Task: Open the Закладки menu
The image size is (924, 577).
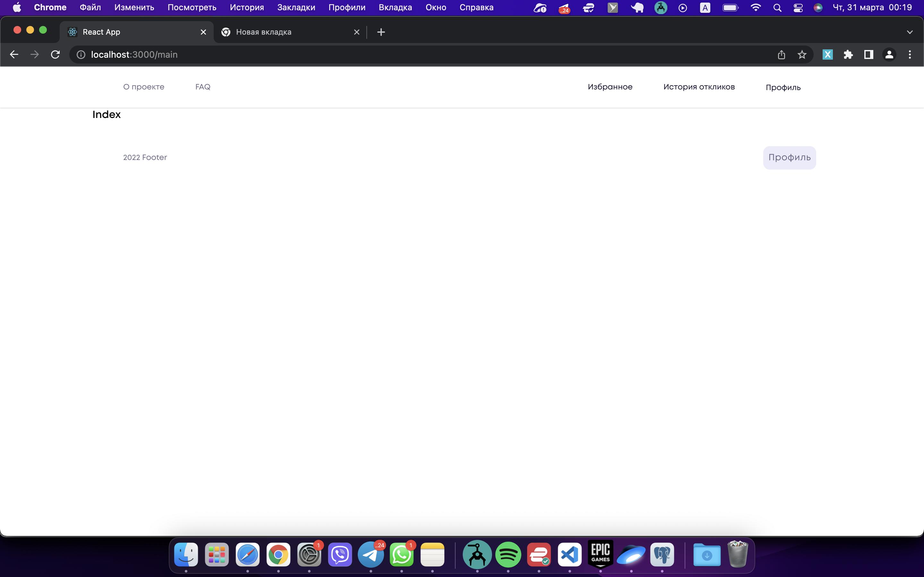Action: pyautogui.click(x=296, y=8)
